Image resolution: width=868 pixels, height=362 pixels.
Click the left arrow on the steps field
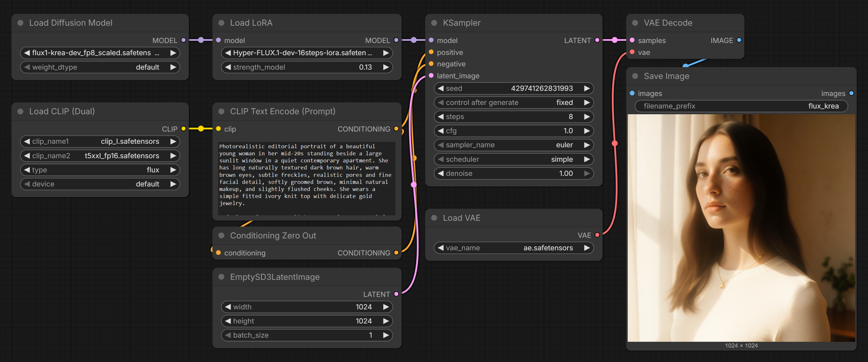pyautogui.click(x=441, y=117)
